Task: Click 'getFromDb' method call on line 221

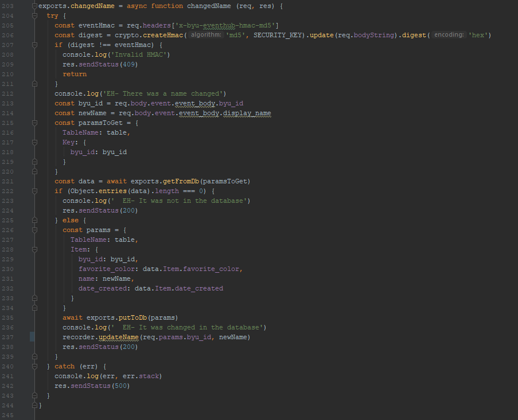Action: tap(181, 181)
